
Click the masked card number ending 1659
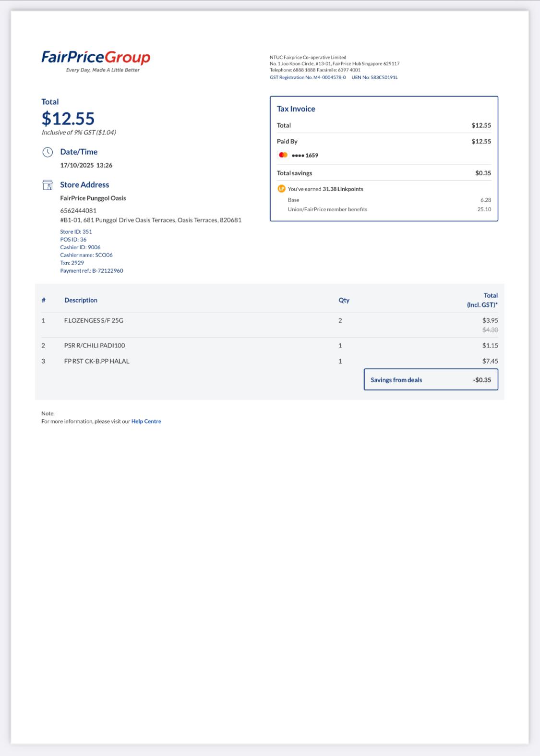click(x=305, y=155)
